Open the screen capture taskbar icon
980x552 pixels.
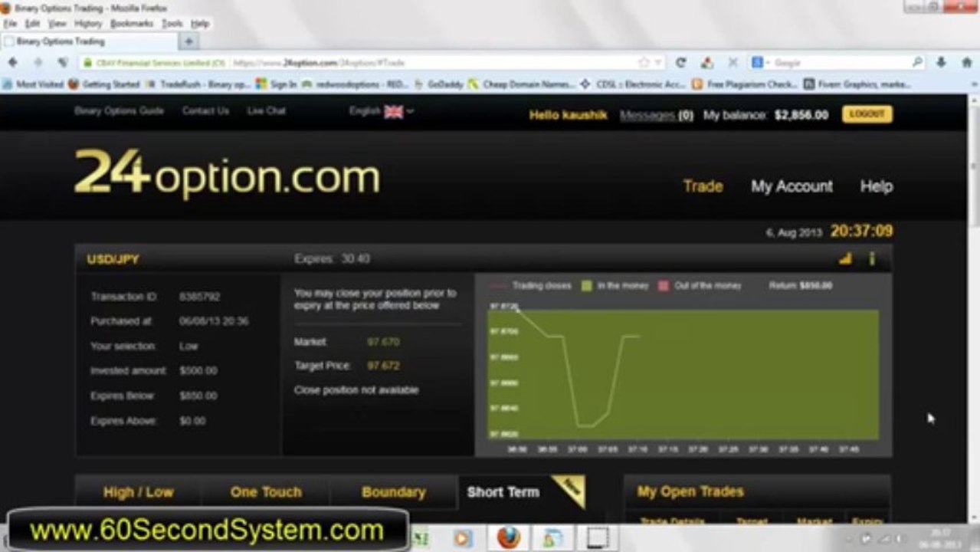(x=597, y=537)
